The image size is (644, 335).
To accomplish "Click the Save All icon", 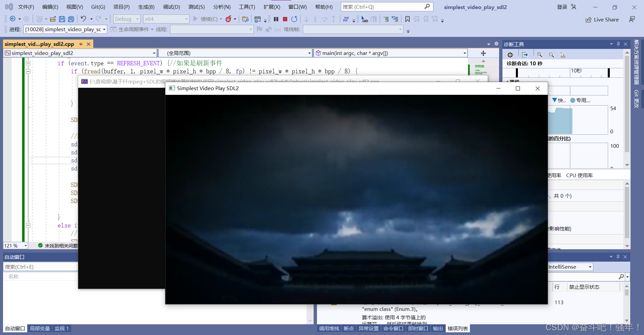I will point(71,19).
